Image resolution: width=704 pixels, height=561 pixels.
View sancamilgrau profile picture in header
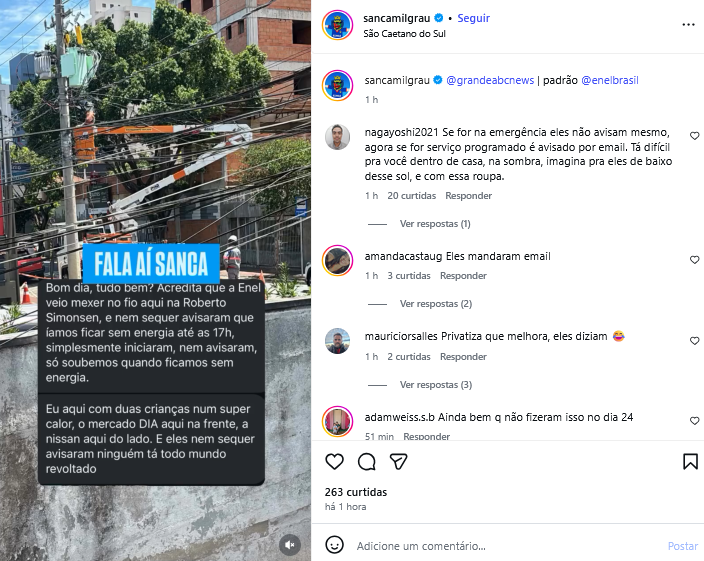[x=338, y=25]
